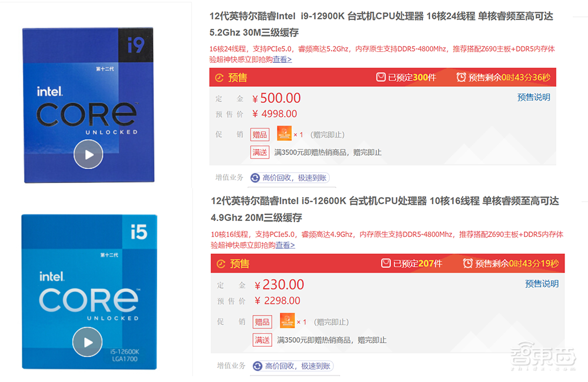
Task: Play the i9-12900K product video
Action: point(88,155)
